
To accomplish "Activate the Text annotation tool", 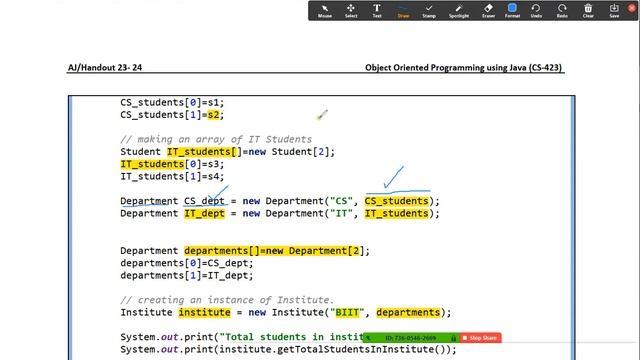I will click(x=377, y=11).
